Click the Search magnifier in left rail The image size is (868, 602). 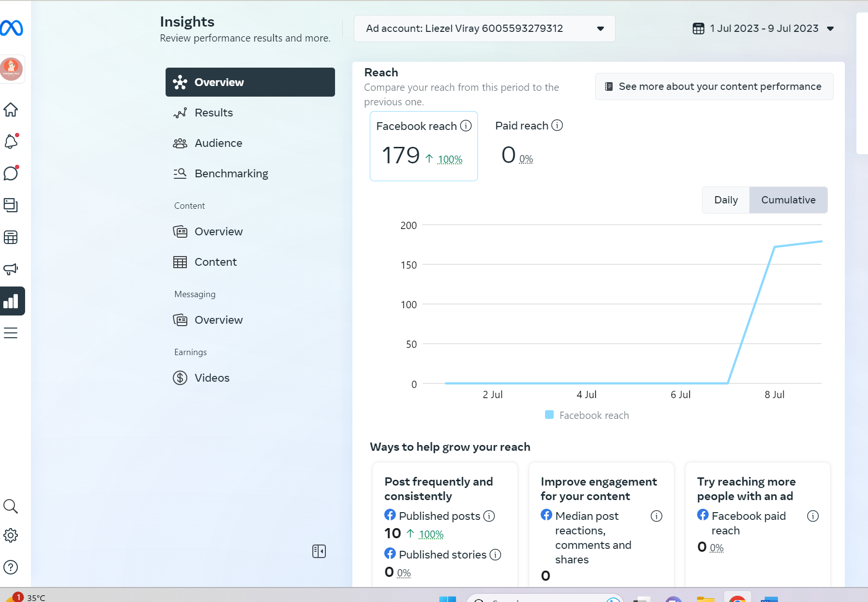11,506
